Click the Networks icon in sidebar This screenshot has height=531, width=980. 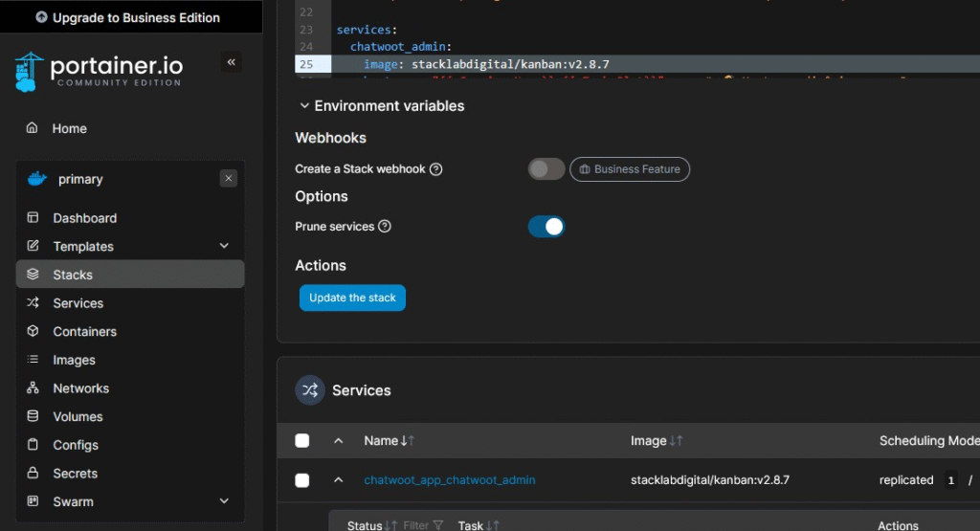[x=33, y=388]
